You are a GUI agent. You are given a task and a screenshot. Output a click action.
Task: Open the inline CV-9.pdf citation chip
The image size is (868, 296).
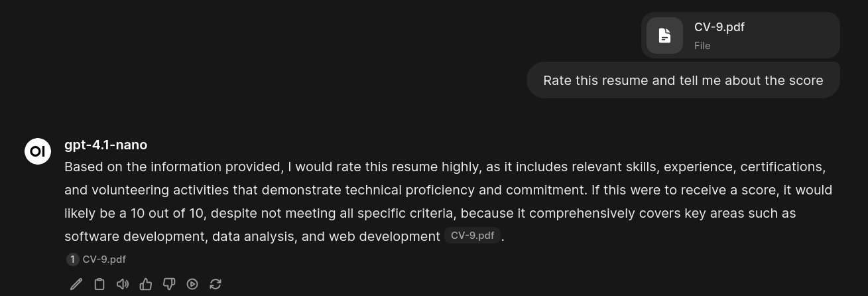(x=472, y=236)
